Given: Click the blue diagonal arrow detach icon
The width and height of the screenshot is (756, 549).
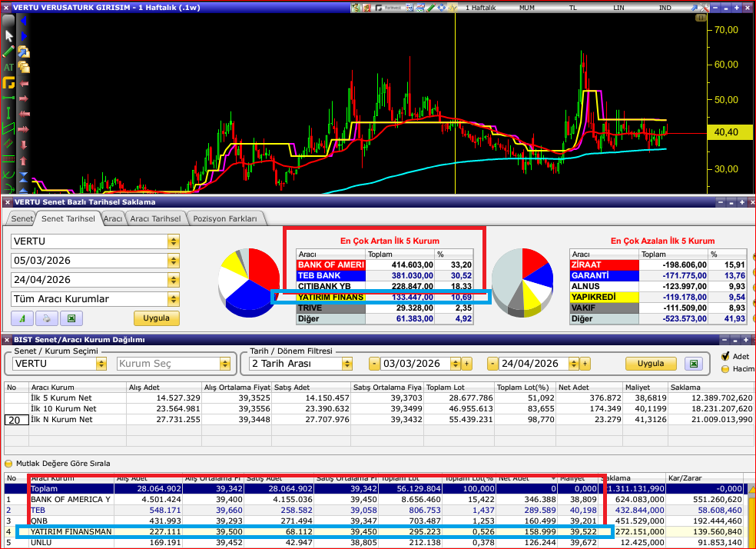Looking at the screenshot, I should (695, 8).
